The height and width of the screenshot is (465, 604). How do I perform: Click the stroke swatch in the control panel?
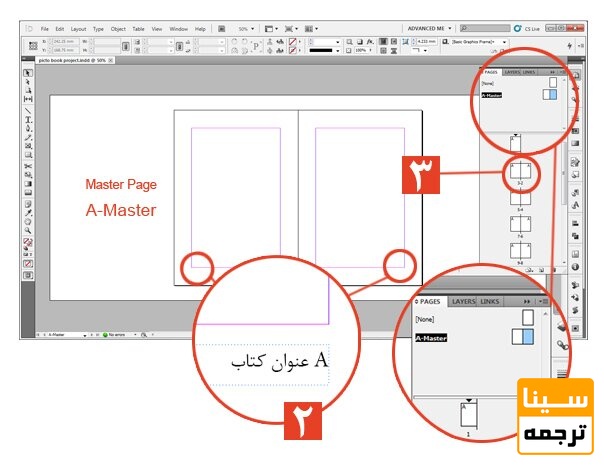point(293,50)
